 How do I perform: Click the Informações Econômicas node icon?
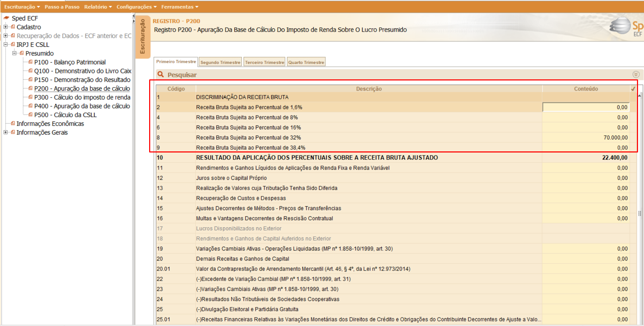coord(13,123)
